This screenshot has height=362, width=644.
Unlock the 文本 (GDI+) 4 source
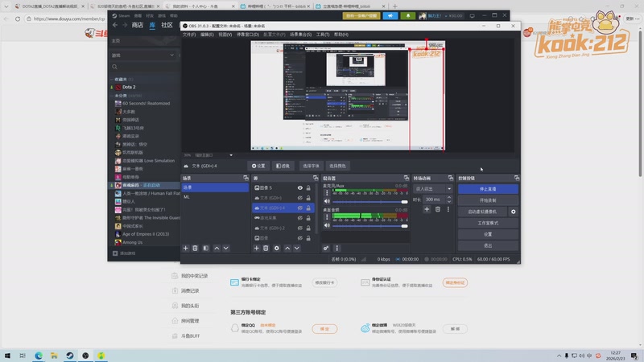(x=308, y=208)
